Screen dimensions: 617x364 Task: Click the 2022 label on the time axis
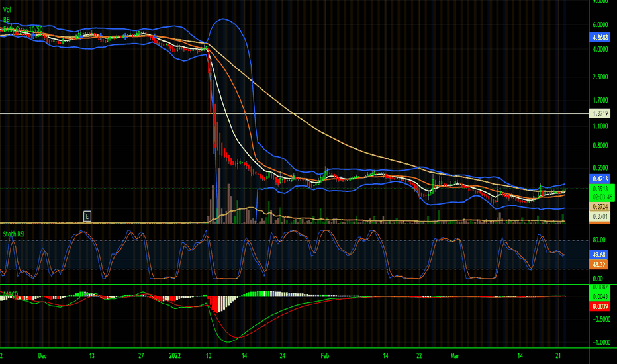[175, 356]
